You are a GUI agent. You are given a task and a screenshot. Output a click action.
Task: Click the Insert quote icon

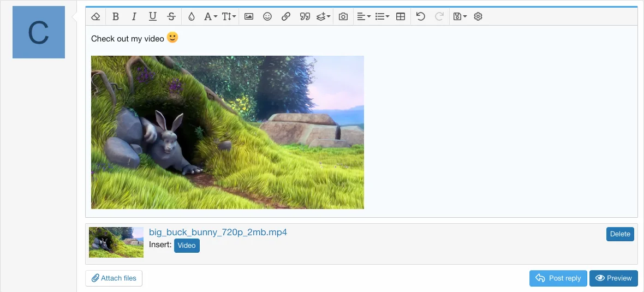[305, 16]
